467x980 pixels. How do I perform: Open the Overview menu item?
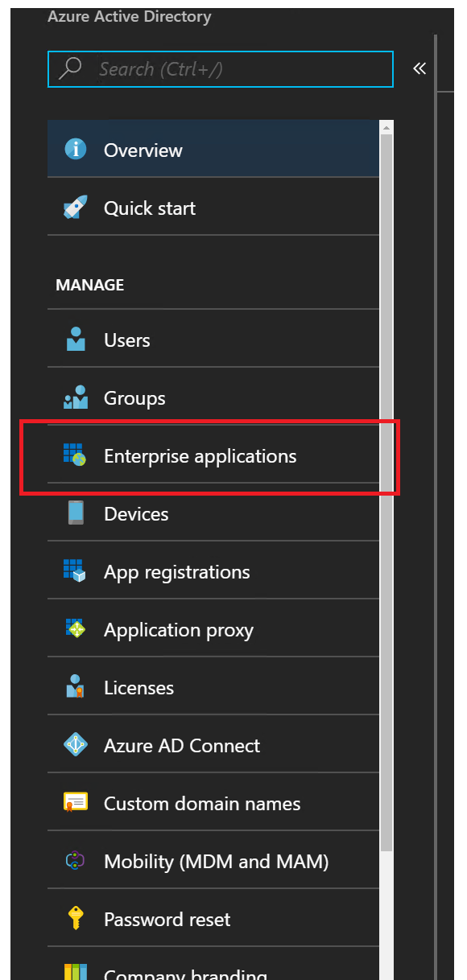point(213,149)
